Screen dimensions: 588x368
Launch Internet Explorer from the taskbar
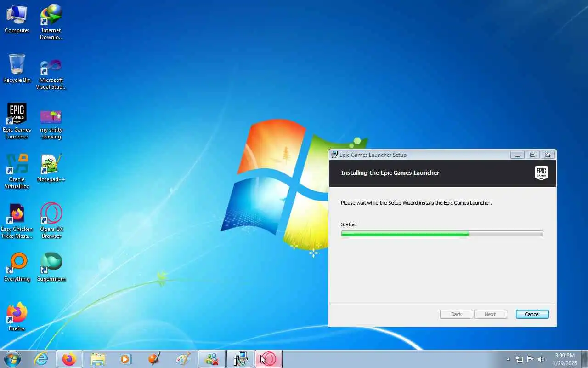click(41, 359)
